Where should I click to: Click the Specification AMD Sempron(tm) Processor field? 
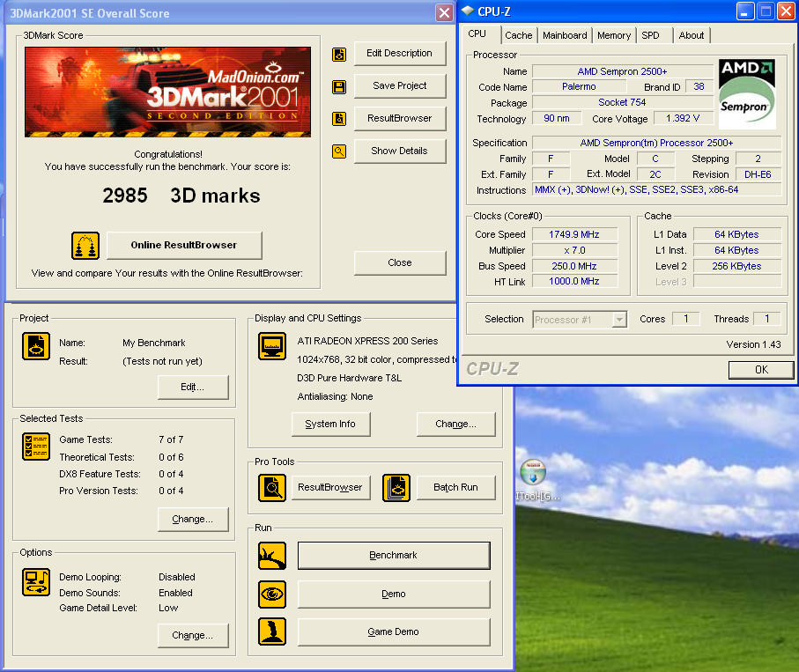pyautogui.click(x=656, y=144)
